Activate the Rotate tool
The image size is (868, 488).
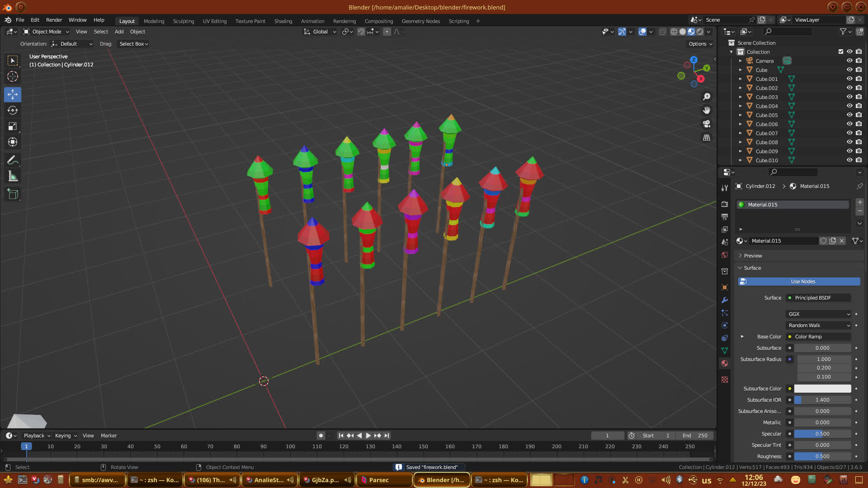pos(13,110)
